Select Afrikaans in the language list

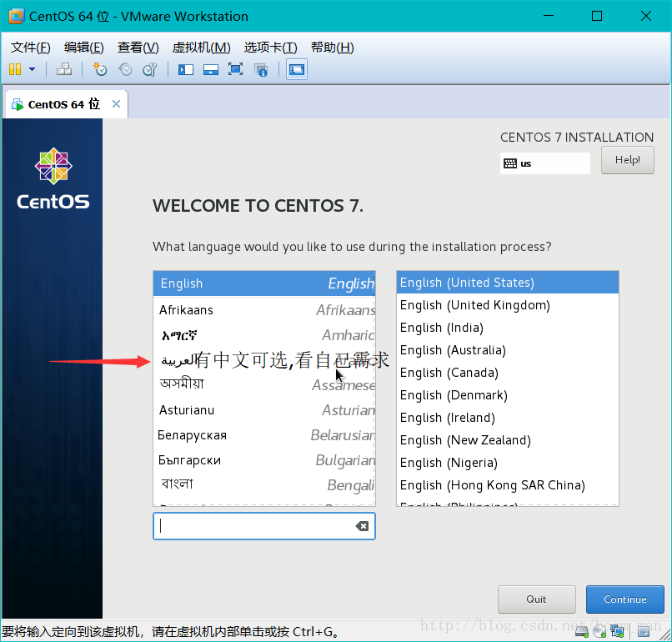[264, 309]
